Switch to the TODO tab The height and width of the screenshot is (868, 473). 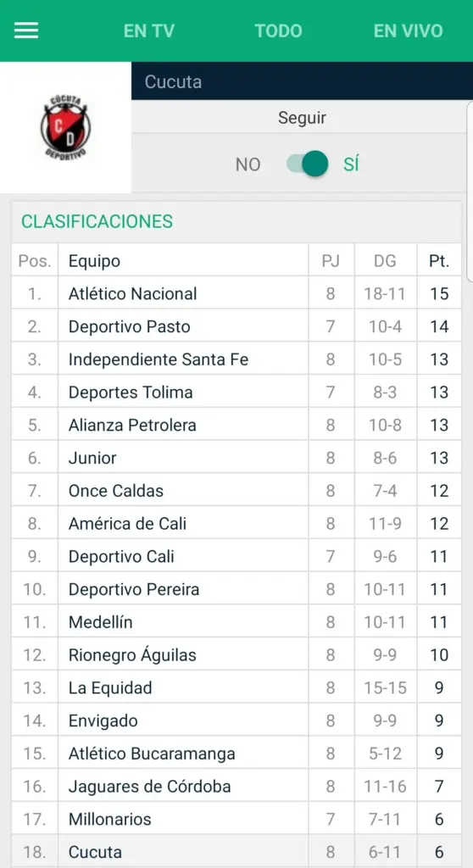tap(278, 31)
